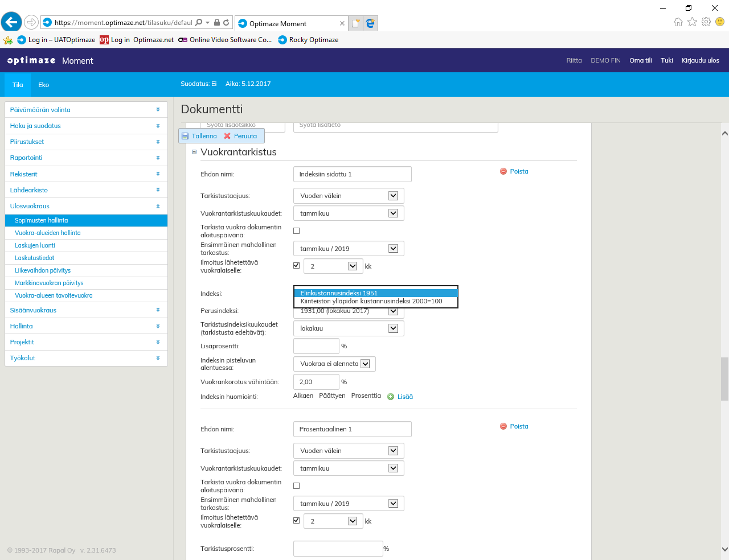Click the green Lisää plus icon
This screenshot has height=560, width=729.
point(391,397)
